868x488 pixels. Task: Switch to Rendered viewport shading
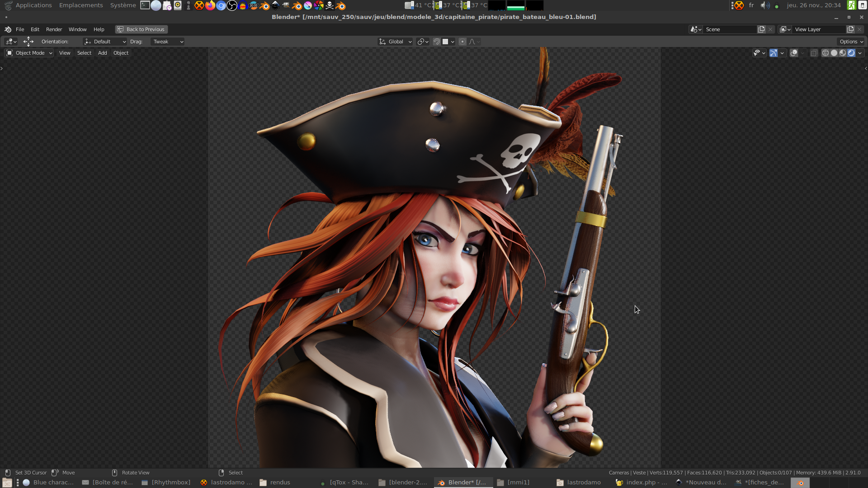851,53
